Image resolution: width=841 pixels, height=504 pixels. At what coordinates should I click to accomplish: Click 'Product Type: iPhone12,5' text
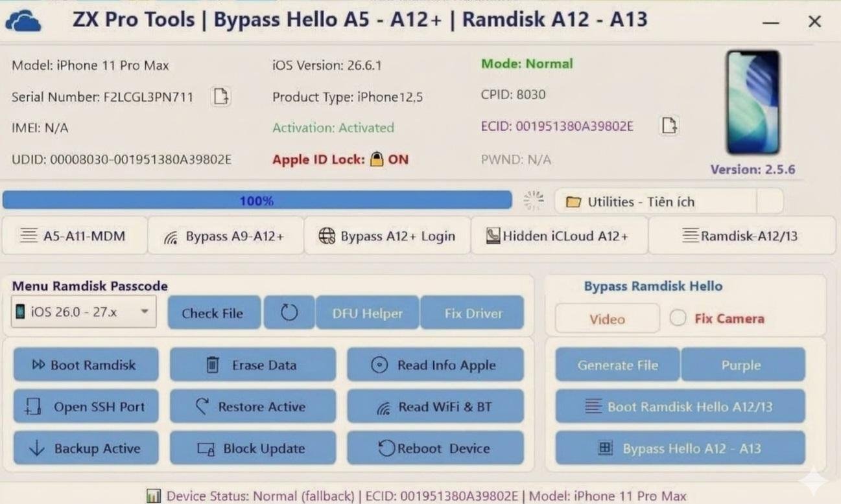pyautogui.click(x=348, y=97)
